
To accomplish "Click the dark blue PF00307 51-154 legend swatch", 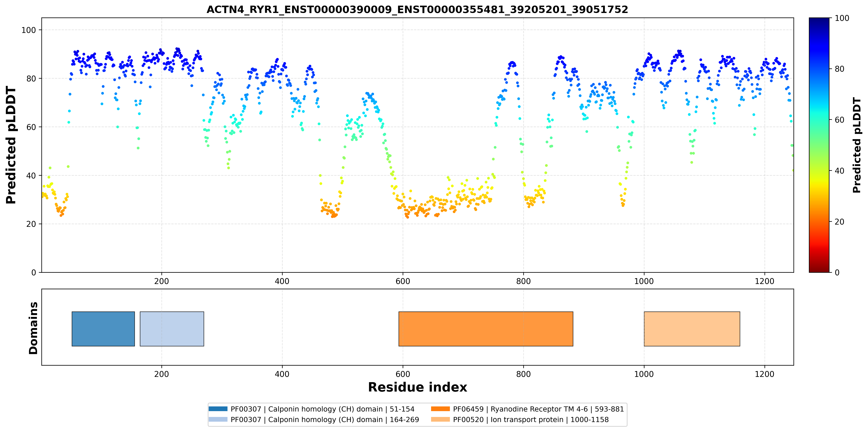I will click(218, 409).
